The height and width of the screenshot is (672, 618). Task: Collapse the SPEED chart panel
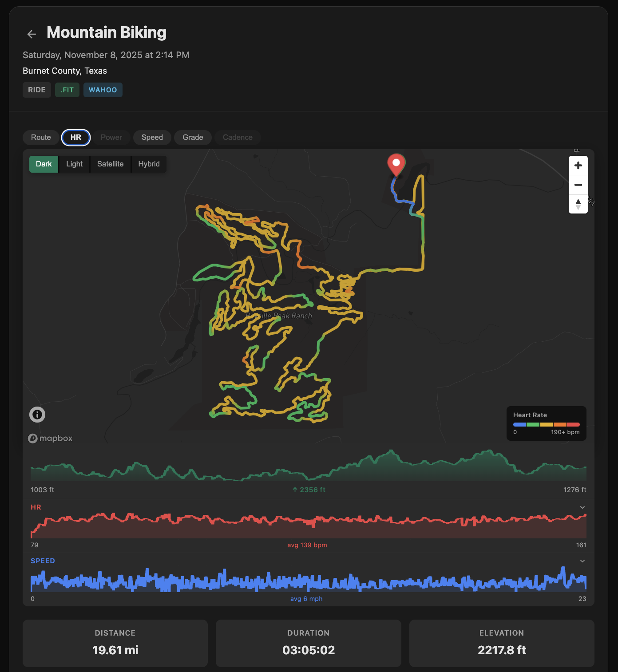click(x=582, y=561)
